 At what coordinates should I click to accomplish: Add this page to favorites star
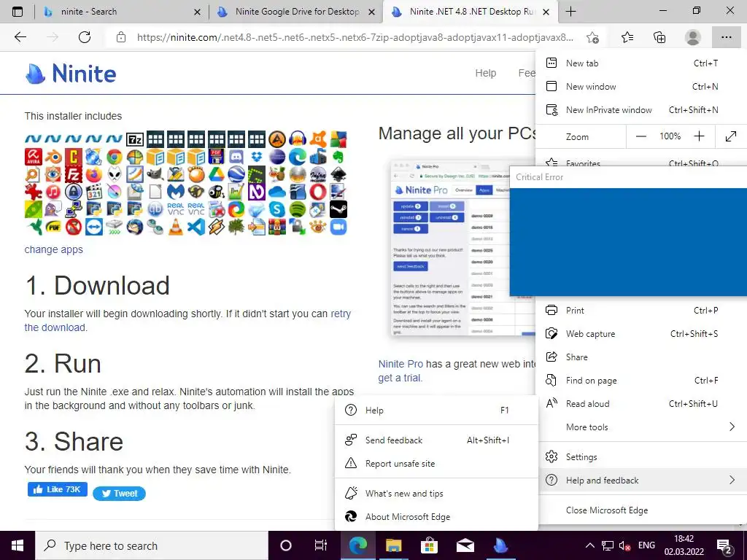592,37
